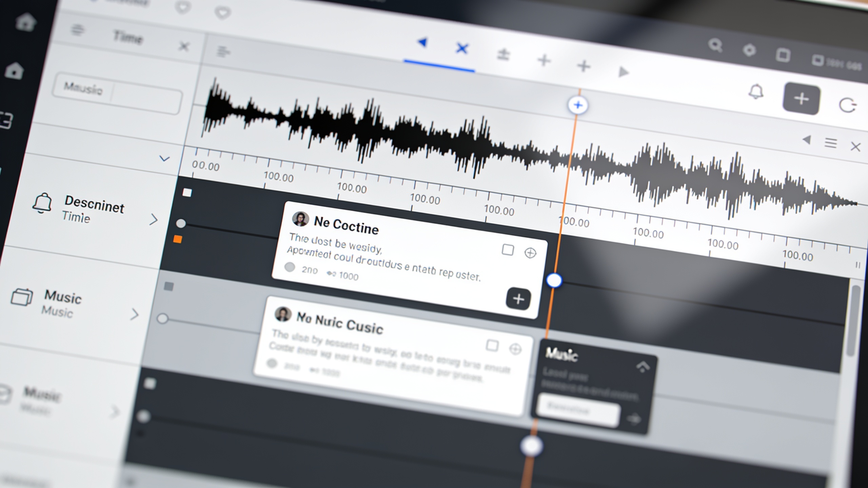Click the home icon at the sidebar top
Screen dimensions: 868x488
[x=26, y=22]
